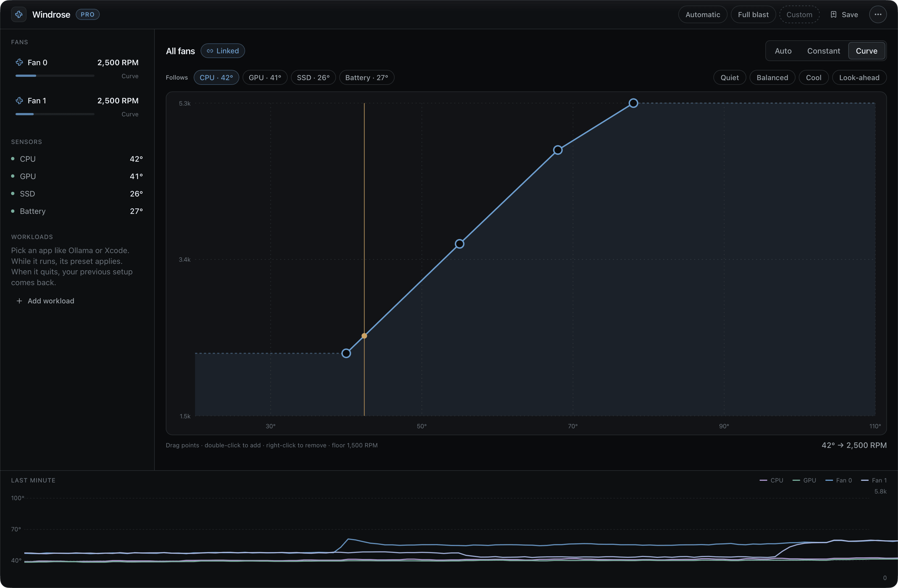Image resolution: width=898 pixels, height=588 pixels.
Task: Click the Fan 0 speed bar
Action: pyautogui.click(x=55, y=75)
